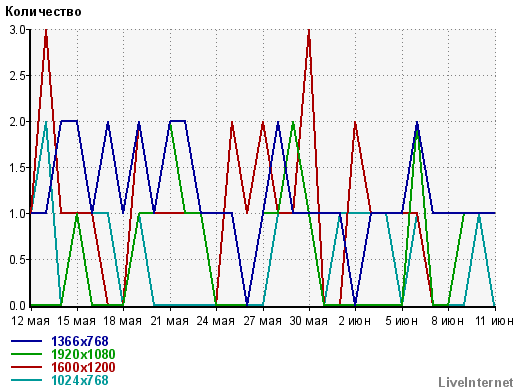Click the green 1920x1080 legend line swatch
This screenshot has width=520, height=392.
pyautogui.click(x=26, y=354)
